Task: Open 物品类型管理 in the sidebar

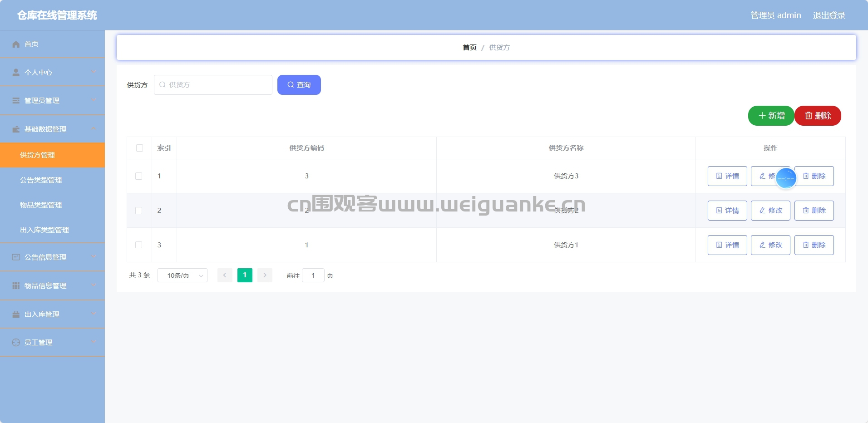Action: coord(52,205)
